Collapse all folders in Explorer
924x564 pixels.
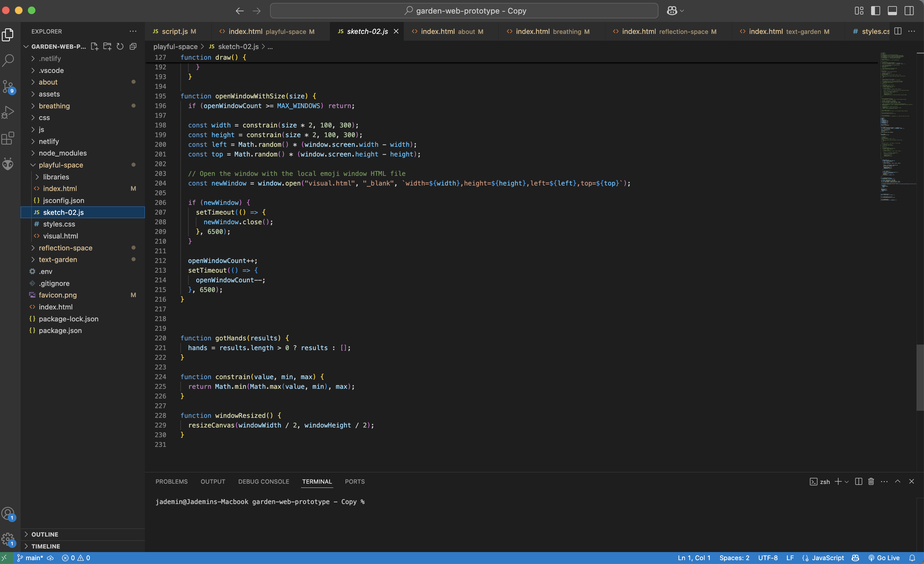point(133,46)
